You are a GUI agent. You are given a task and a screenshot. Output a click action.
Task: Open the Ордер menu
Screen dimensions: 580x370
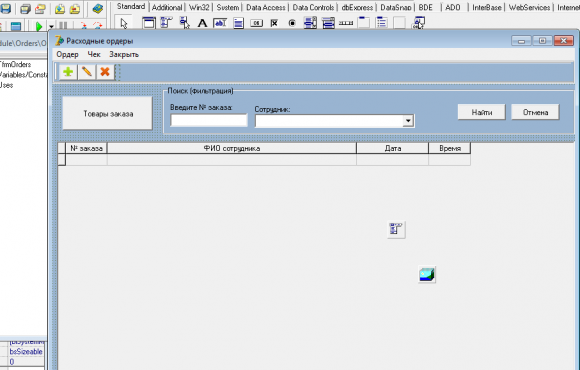point(67,54)
